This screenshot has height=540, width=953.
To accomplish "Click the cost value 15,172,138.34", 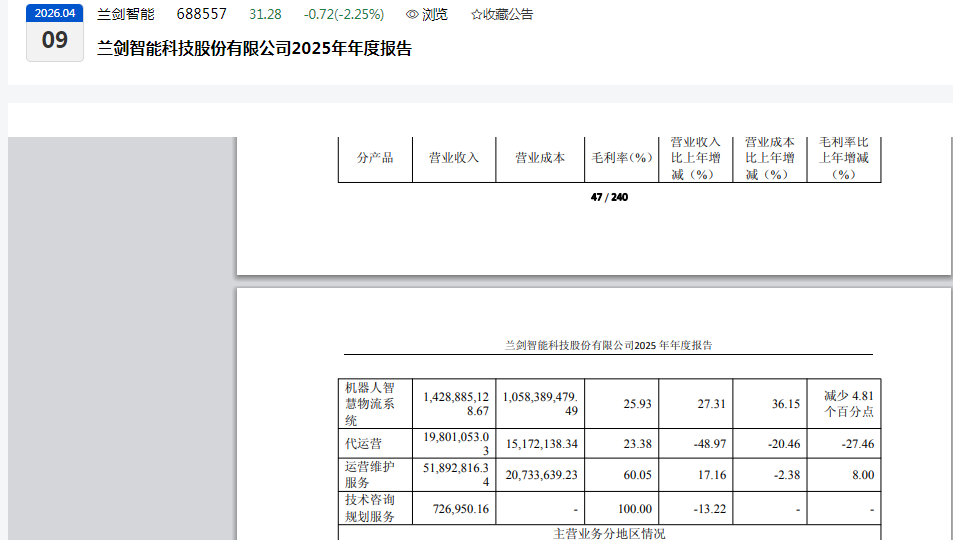I will 542,445.
